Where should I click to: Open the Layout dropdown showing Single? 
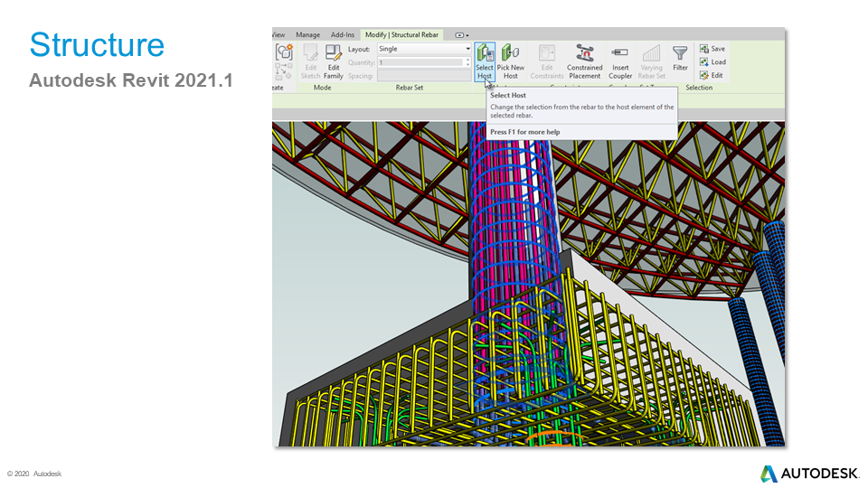tap(425, 49)
